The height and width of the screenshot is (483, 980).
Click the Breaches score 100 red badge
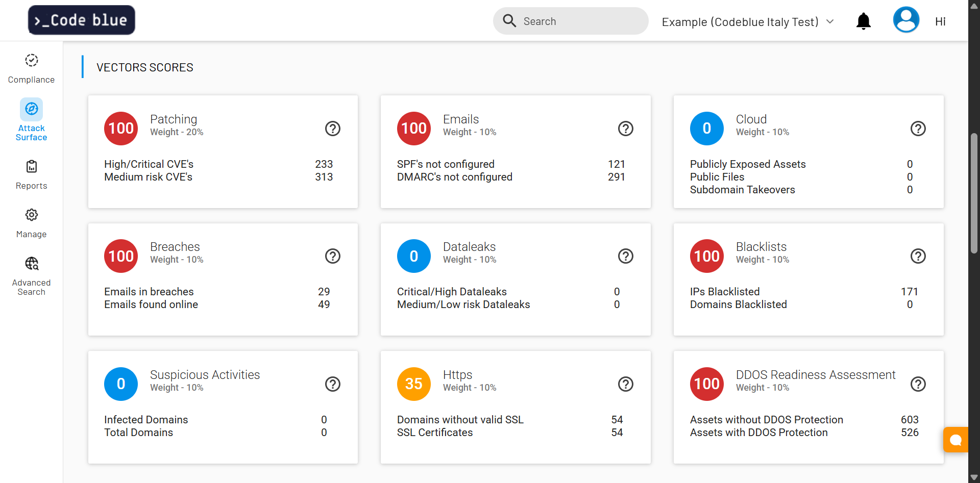click(x=121, y=256)
